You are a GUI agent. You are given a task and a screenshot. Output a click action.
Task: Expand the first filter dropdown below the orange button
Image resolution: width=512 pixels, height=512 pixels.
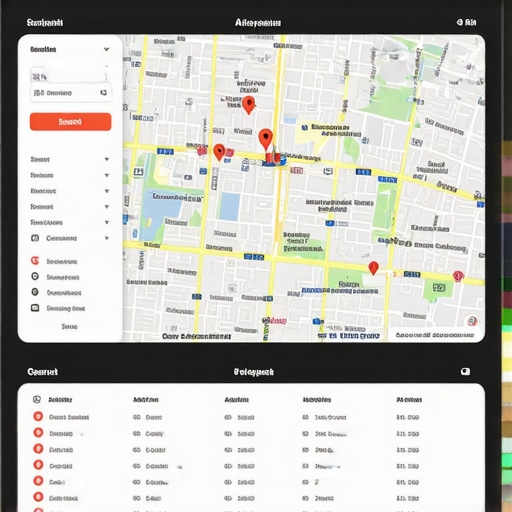(x=107, y=159)
